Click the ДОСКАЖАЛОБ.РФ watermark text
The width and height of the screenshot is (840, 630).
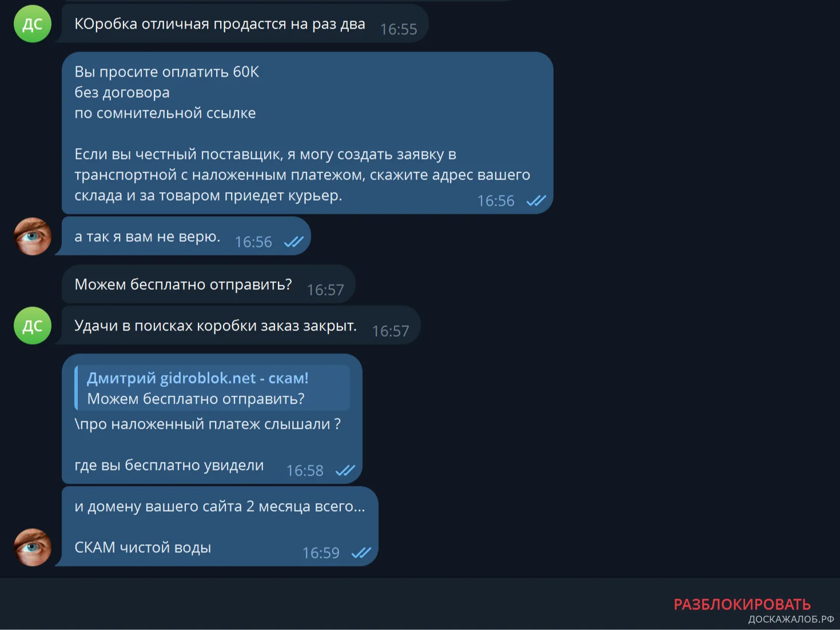[x=791, y=619]
